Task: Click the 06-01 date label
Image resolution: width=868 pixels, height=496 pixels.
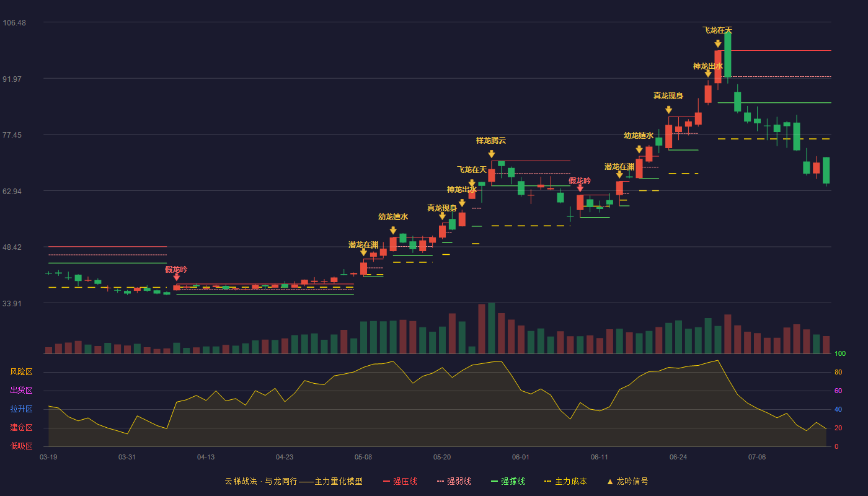Action: coord(521,457)
